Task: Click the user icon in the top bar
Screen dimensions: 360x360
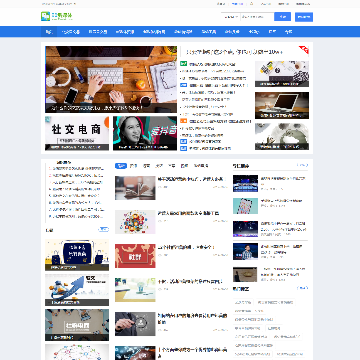Action: [251, 4]
